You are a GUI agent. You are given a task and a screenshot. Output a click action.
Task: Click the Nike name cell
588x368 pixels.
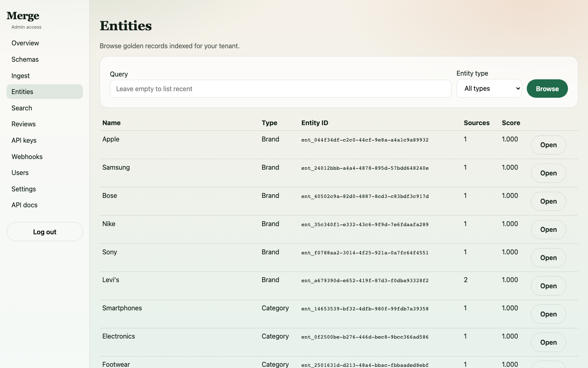coord(109,224)
